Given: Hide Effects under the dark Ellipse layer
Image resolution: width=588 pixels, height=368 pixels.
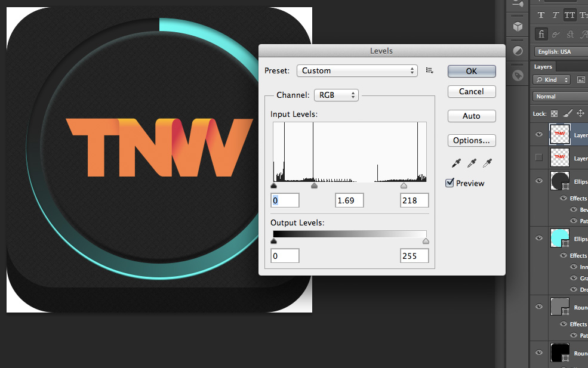Looking at the screenshot, I should pyautogui.click(x=564, y=198).
